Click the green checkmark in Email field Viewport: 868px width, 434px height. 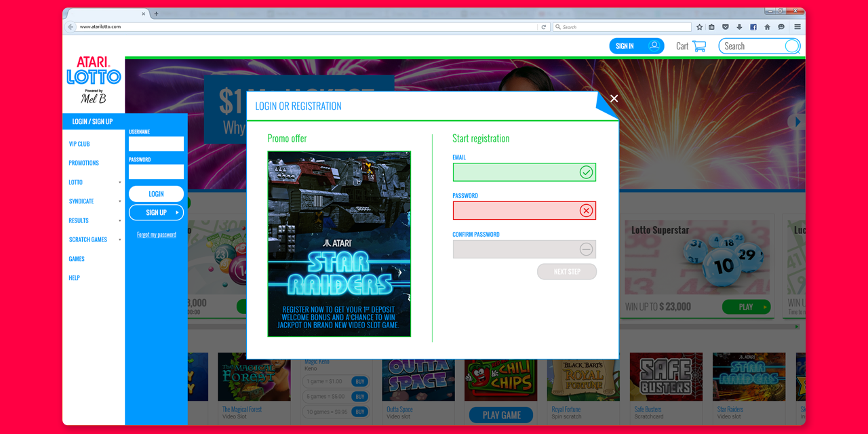pos(586,172)
